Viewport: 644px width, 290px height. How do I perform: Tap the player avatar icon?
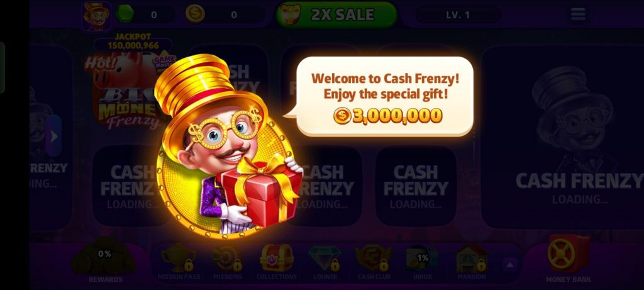pyautogui.click(x=96, y=16)
